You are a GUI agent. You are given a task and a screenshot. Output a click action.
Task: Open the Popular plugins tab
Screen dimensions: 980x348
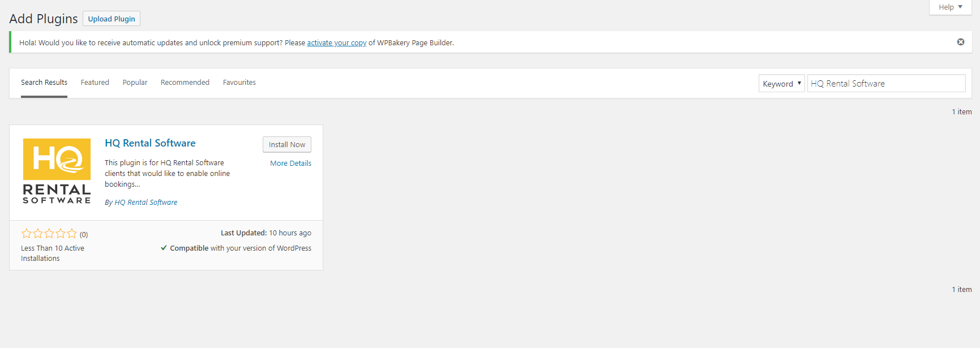coord(135,83)
